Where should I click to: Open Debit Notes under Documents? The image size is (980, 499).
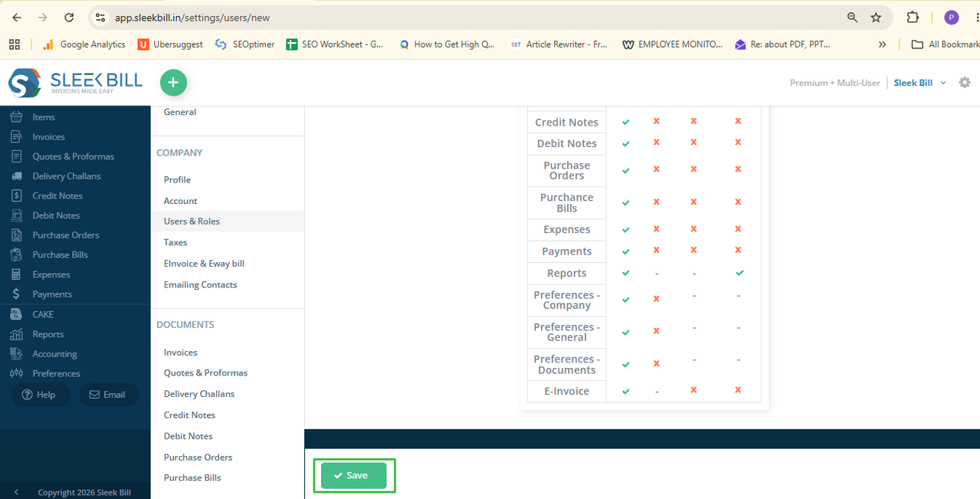[188, 436]
